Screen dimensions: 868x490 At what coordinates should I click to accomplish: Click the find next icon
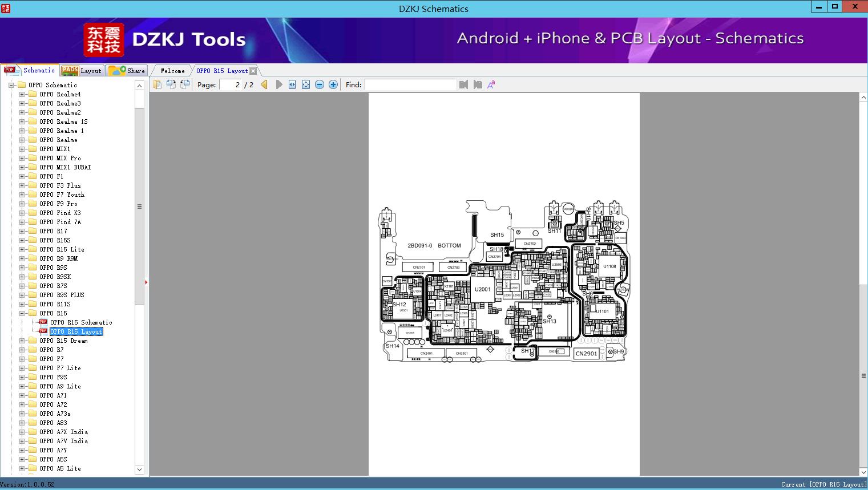[x=478, y=84]
